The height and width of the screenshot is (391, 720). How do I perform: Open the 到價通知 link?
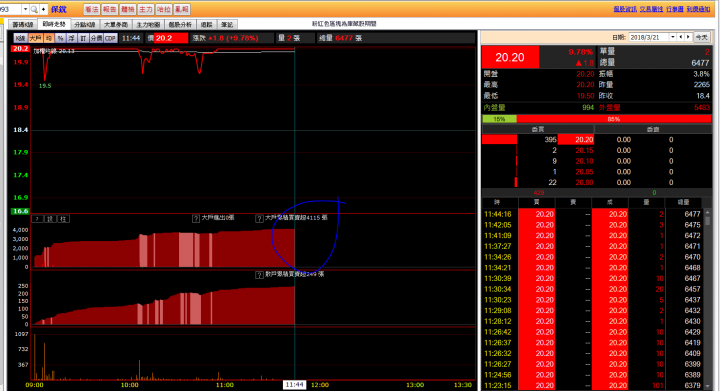point(698,9)
